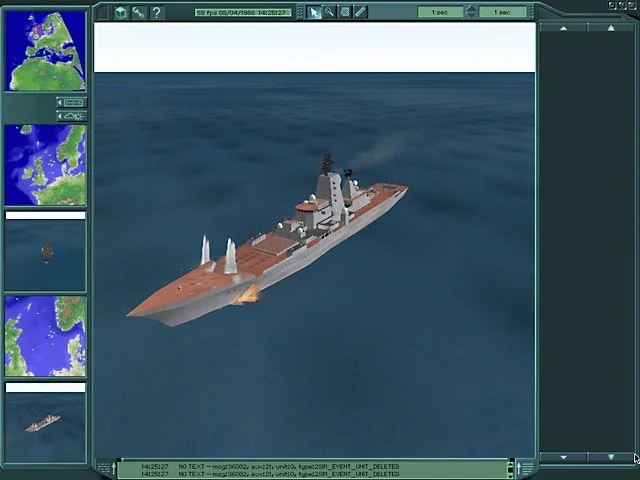Select the arrow pointer tool
Image resolution: width=640 pixels, height=480 pixels.
coord(314,12)
